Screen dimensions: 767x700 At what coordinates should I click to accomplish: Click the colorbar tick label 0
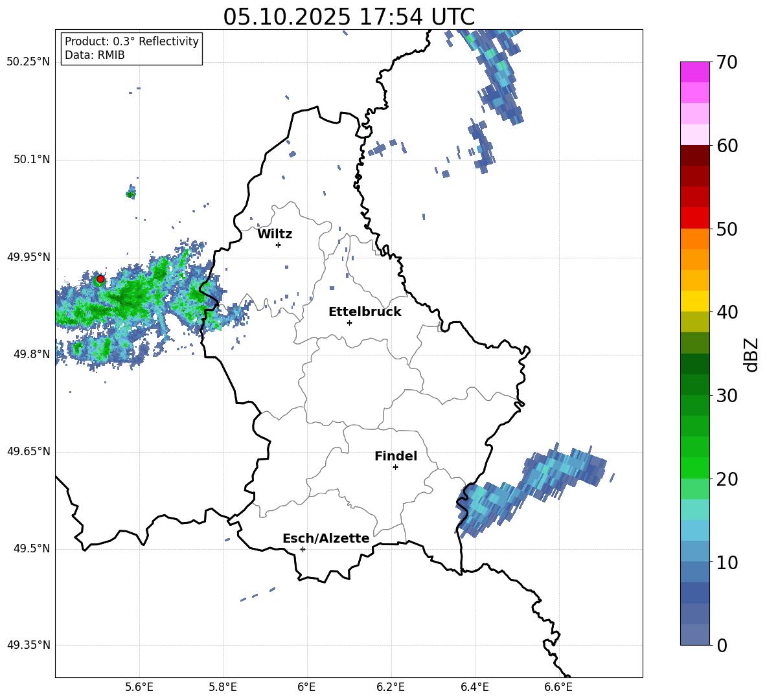[x=722, y=646]
